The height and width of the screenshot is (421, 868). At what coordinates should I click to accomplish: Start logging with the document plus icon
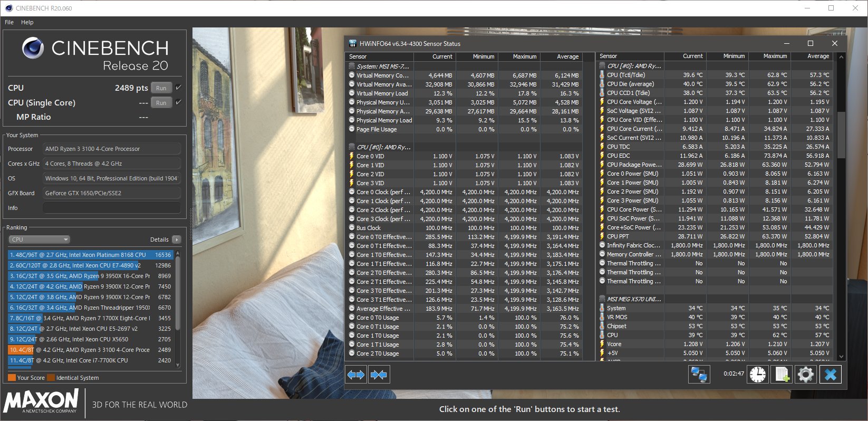pos(782,375)
